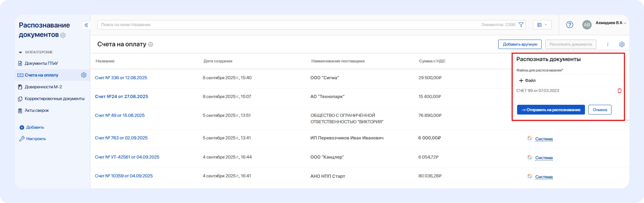
Task: Go to Акты сверок section
Action: tap(37, 110)
